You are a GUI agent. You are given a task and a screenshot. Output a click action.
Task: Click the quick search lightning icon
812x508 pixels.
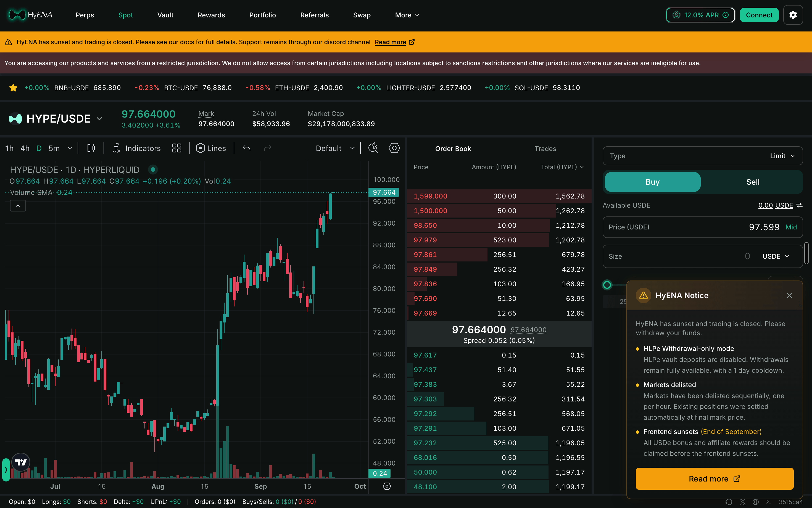coord(373,148)
